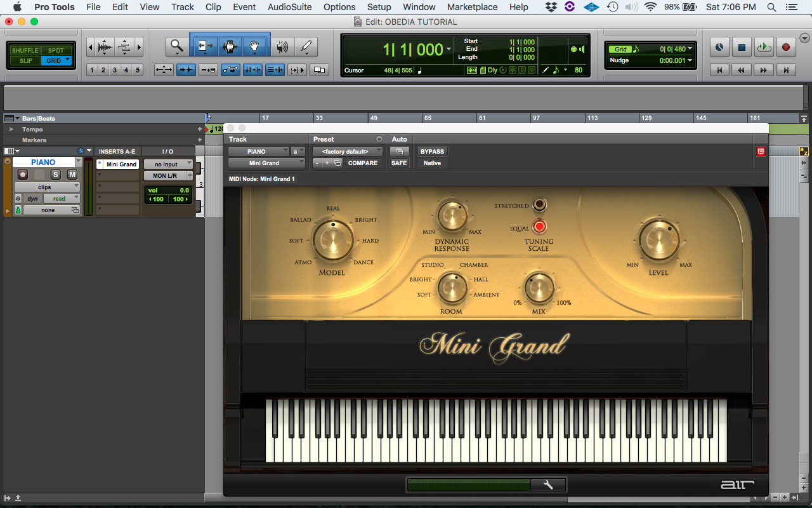Click the loop Play transport button
Screen dimensions: 812x508
click(764, 47)
